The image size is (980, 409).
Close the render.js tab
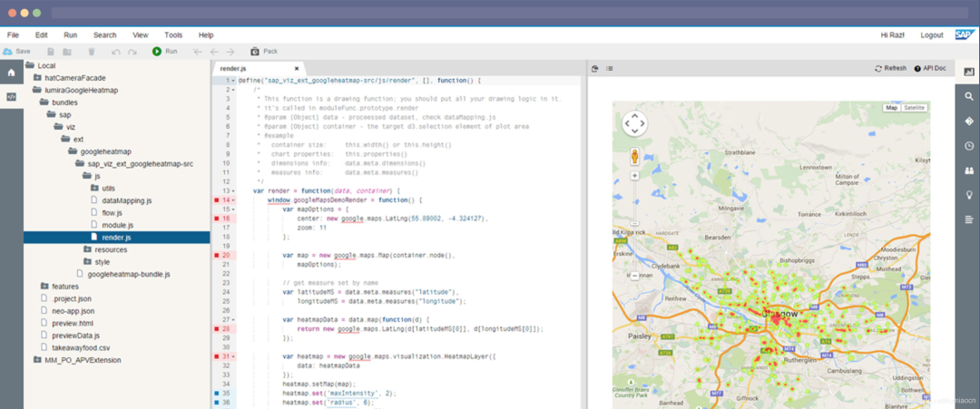(x=297, y=69)
